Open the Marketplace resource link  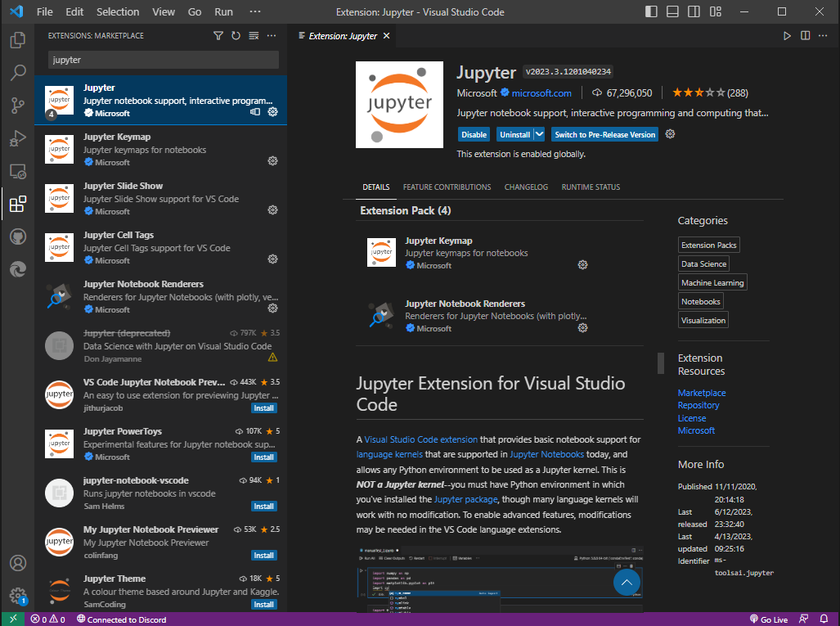click(702, 393)
